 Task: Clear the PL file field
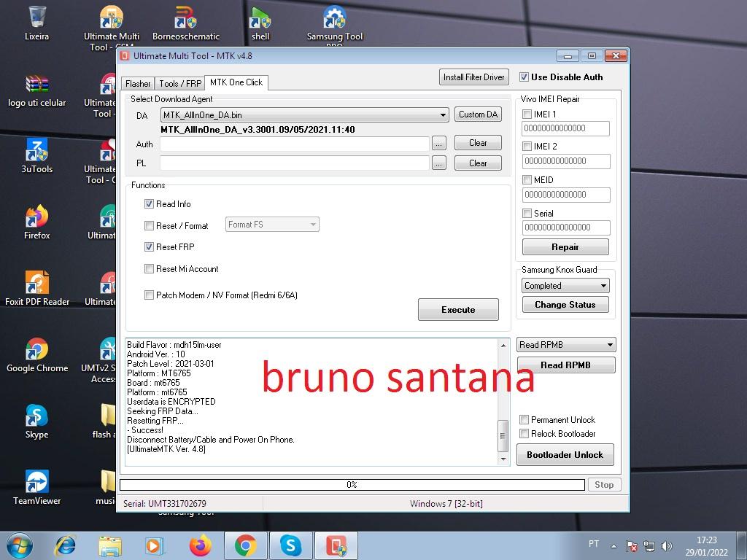click(478, 163)
